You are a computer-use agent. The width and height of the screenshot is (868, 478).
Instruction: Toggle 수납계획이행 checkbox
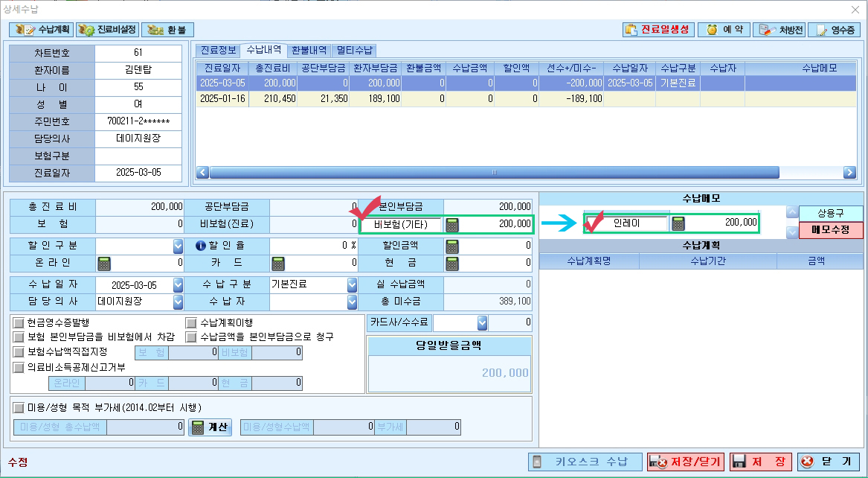pos(192,322)
